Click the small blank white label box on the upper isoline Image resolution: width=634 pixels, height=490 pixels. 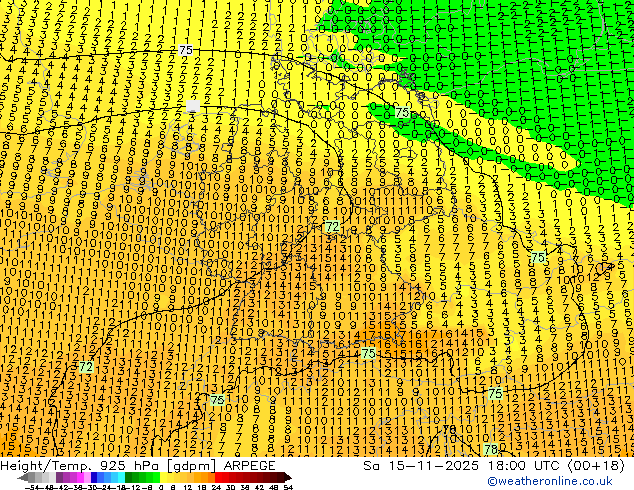pyautogui.click(x=193, y=106)
